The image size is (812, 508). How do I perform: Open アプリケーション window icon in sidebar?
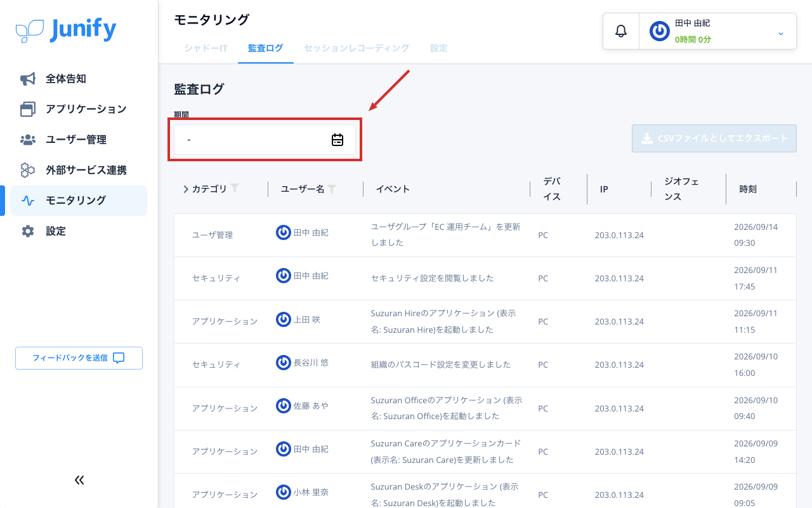[28, 109]
